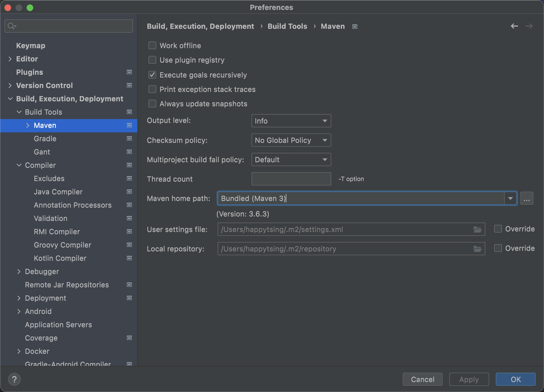The height and width of the screenshot is (392, 544).
Task: Open Multiproject build fail policy dropdown
Action: coord(291,159)
